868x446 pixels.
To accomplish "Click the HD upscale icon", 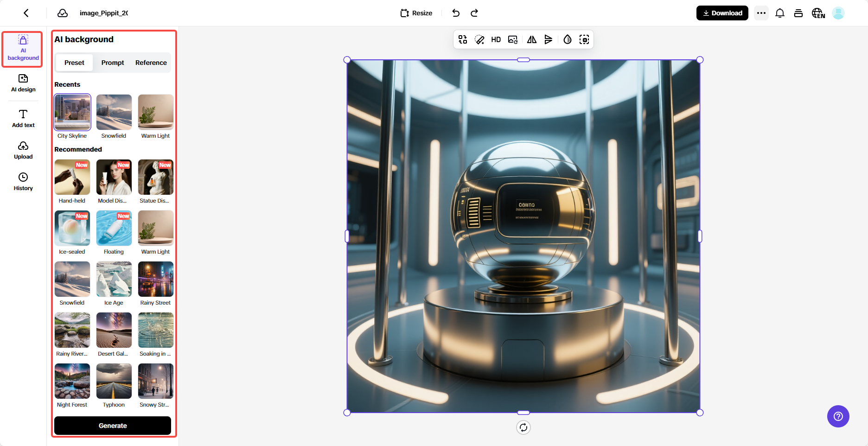I will coord(496,40).
